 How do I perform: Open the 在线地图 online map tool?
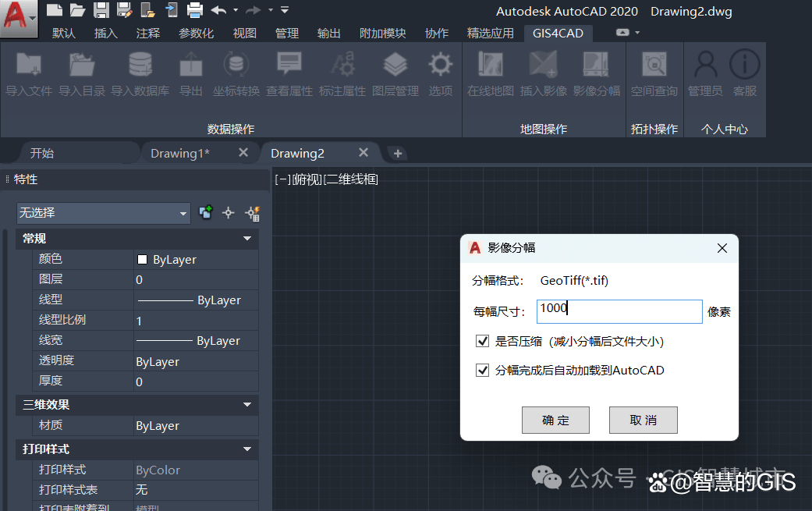tap(491, 66)
